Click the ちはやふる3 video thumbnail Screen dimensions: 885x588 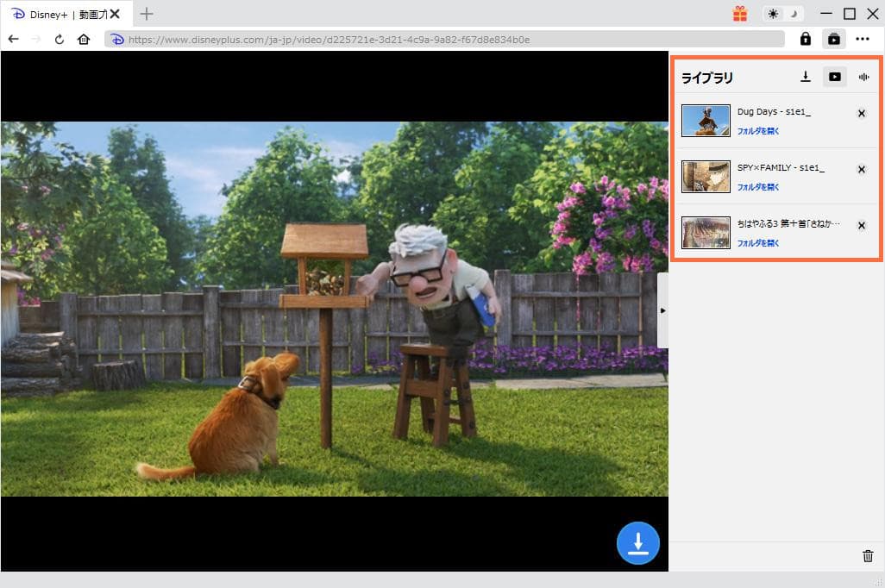(x=706, y=233)
